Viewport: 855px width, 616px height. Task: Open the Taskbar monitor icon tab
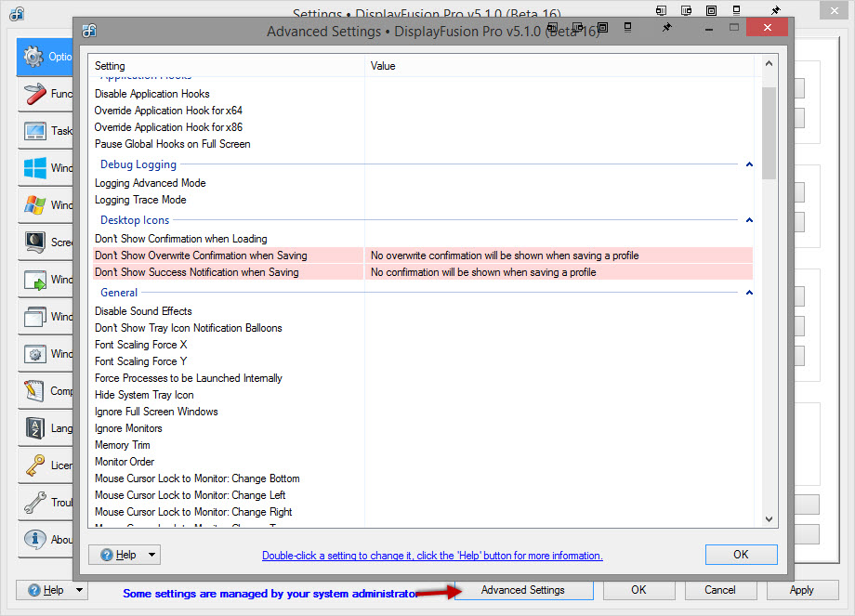pos(34,131)
